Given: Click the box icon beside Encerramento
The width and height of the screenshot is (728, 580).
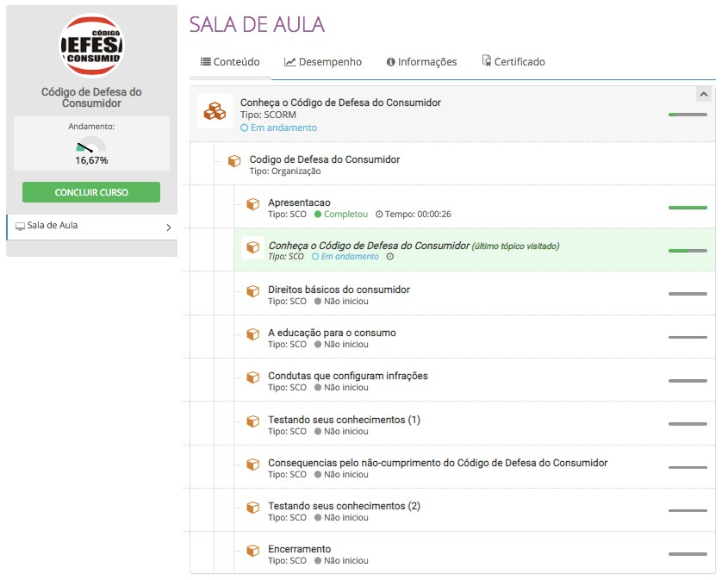Looking at the screenshot, I should [252, 551].
